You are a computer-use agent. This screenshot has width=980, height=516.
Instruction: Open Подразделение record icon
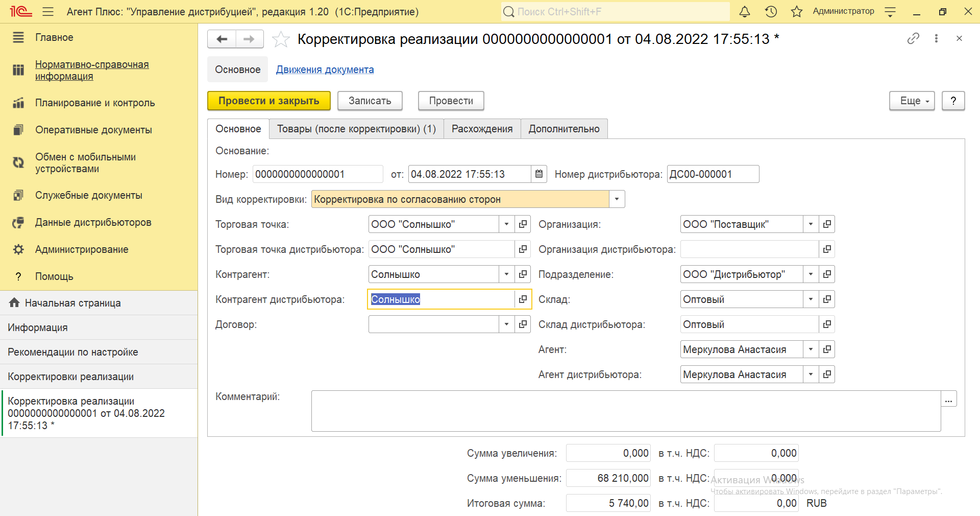tap(827, 274)
